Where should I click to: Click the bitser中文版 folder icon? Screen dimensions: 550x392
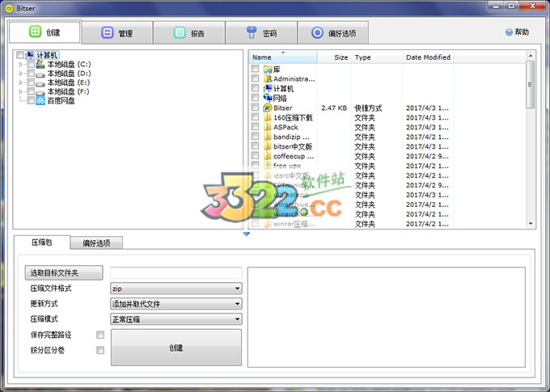[268, 146]
